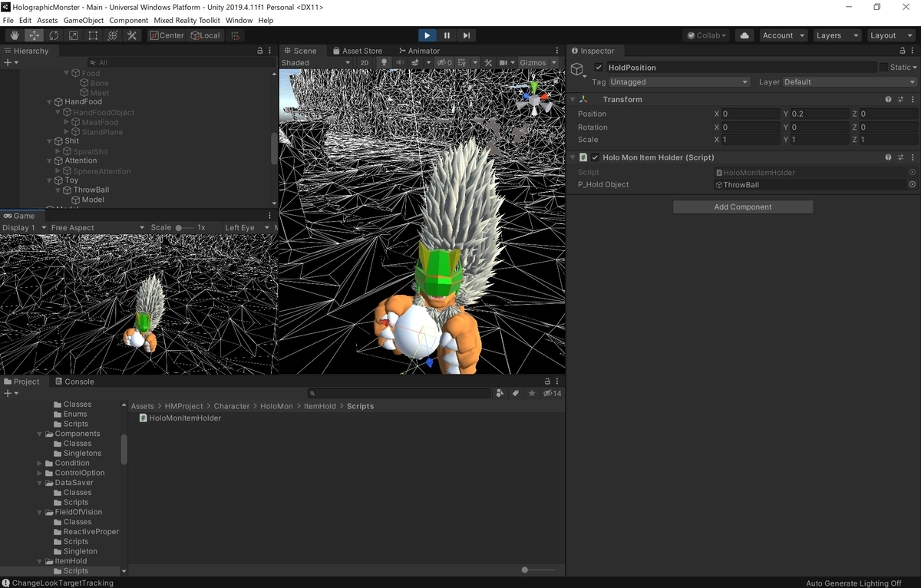Switch to the Console tab
This screenshot has height=588, width=921.
74,382
